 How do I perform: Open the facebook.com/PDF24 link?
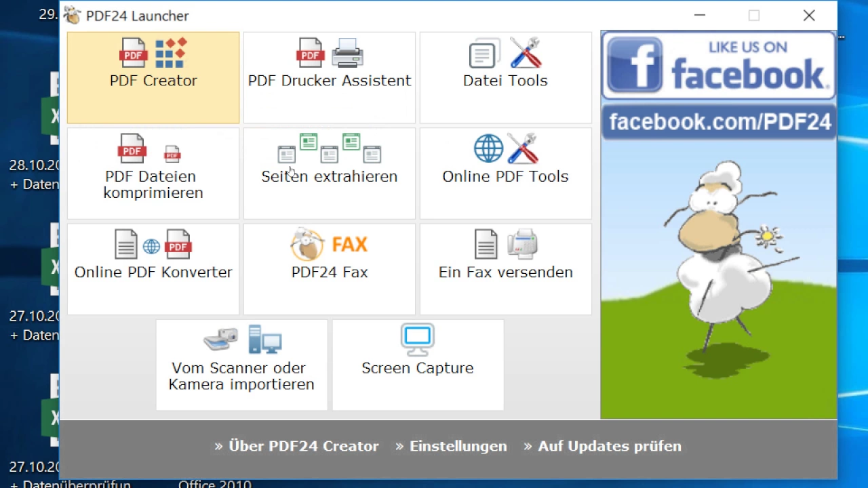coord(719,122)
